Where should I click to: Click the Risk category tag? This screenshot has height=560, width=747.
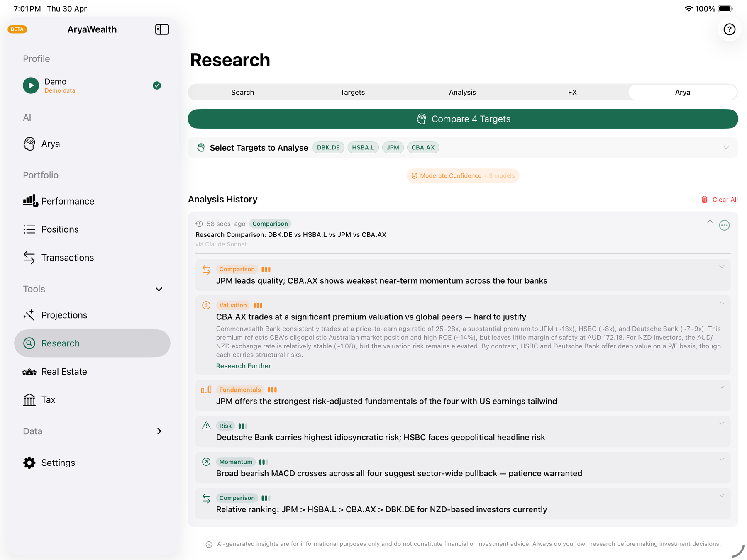[x=225, y=426]
